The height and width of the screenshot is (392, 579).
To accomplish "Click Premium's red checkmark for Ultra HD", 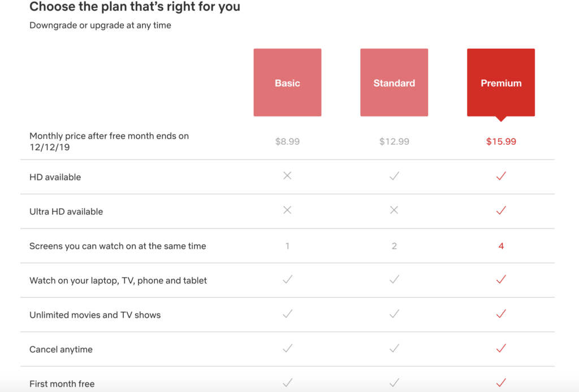I will (x=501, y=210).
